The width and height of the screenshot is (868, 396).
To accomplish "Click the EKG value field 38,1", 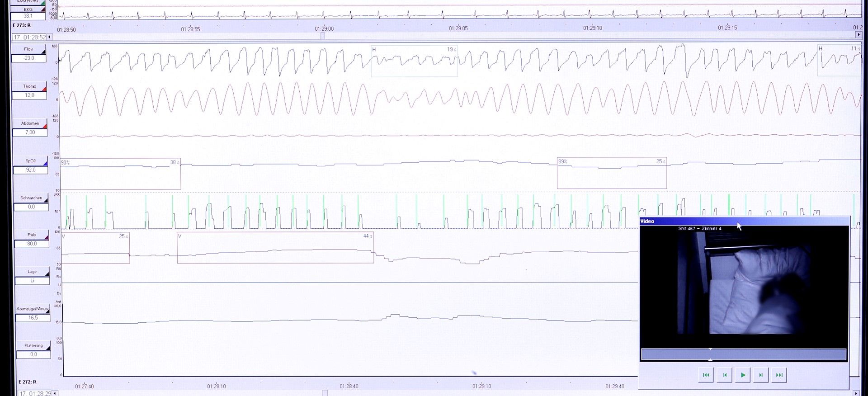I will tap(28, 16).
